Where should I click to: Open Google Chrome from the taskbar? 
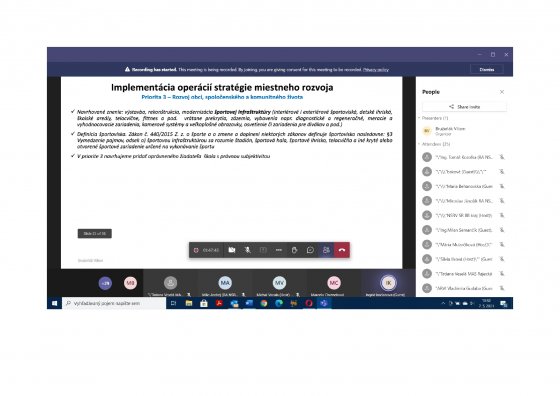point(264,303)
